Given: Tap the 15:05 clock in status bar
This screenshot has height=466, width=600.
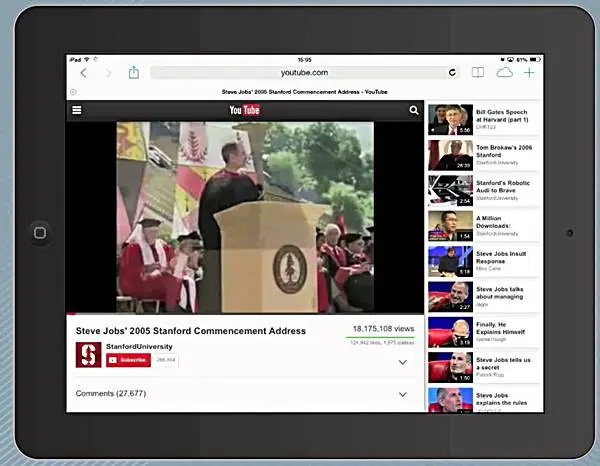Looking at the screenshot, I should pos(305,60).
